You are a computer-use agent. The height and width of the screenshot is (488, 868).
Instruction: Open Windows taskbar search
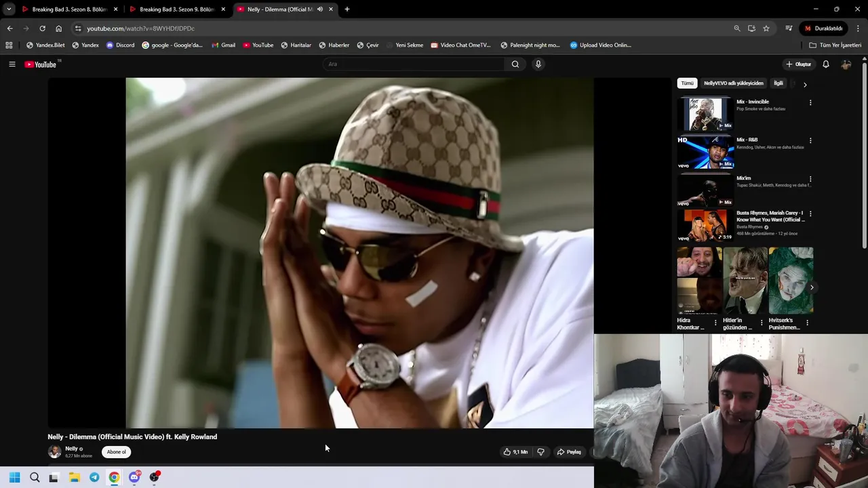(x=35, y=477)
